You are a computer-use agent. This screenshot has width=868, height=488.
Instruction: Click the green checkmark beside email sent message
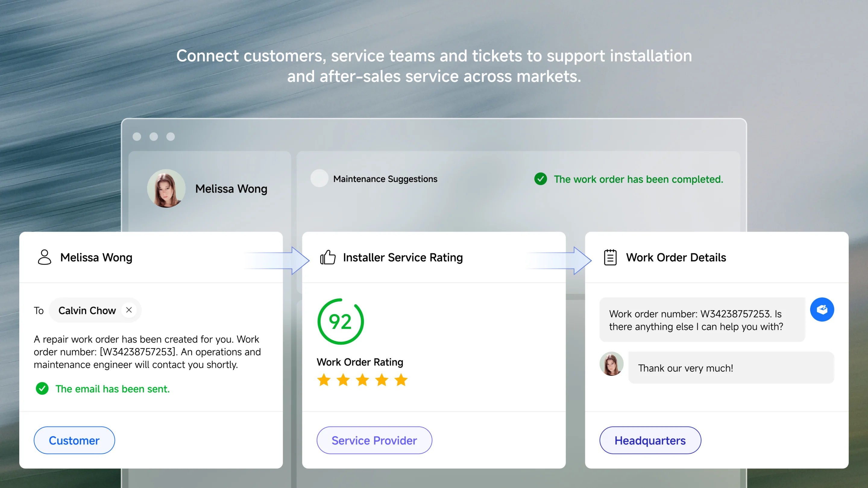click(42, 389)
